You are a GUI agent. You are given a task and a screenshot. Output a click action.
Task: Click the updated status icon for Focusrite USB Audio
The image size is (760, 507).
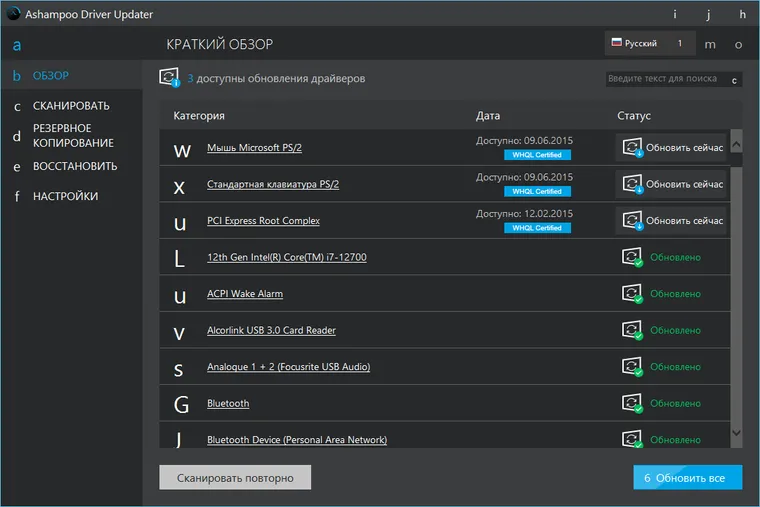[632, 366]
